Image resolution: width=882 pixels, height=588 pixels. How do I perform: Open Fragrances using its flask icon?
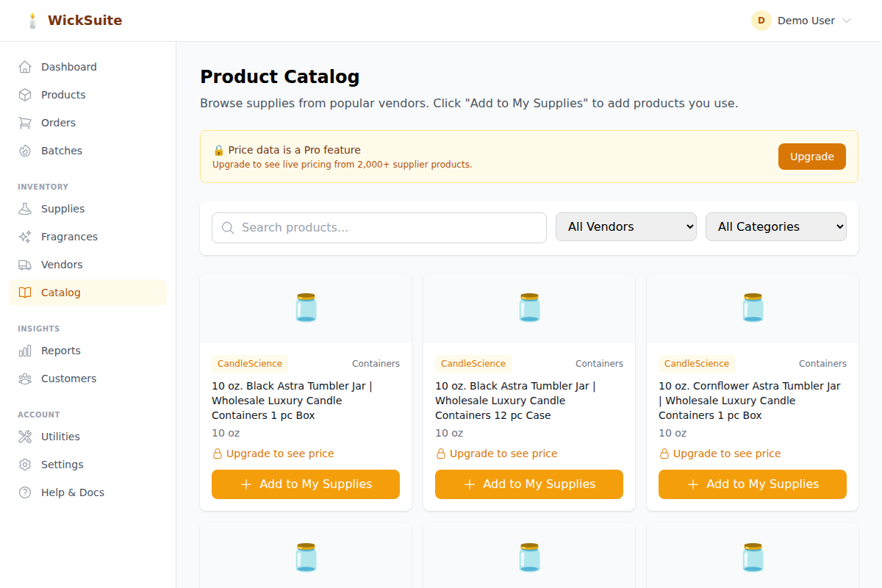25,236
